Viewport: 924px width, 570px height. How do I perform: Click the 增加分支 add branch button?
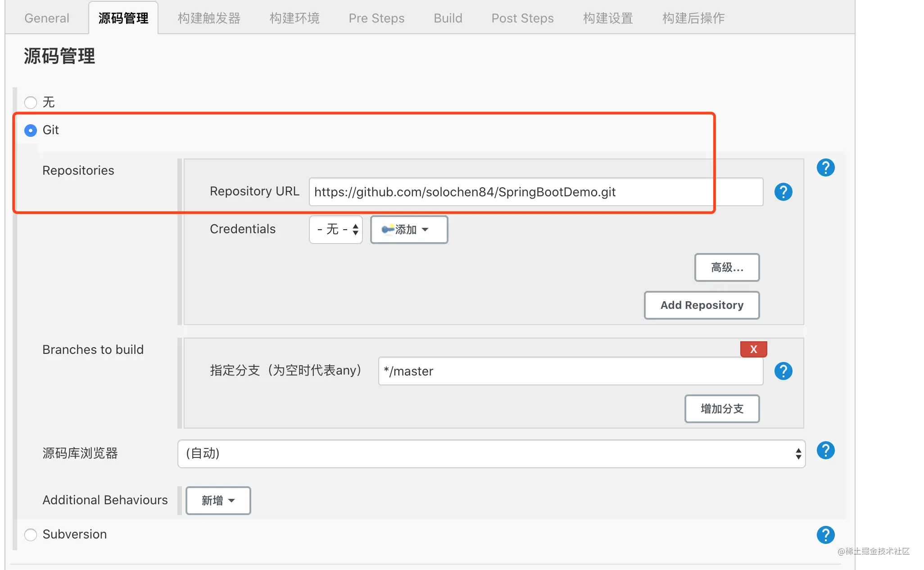(722, 409)
